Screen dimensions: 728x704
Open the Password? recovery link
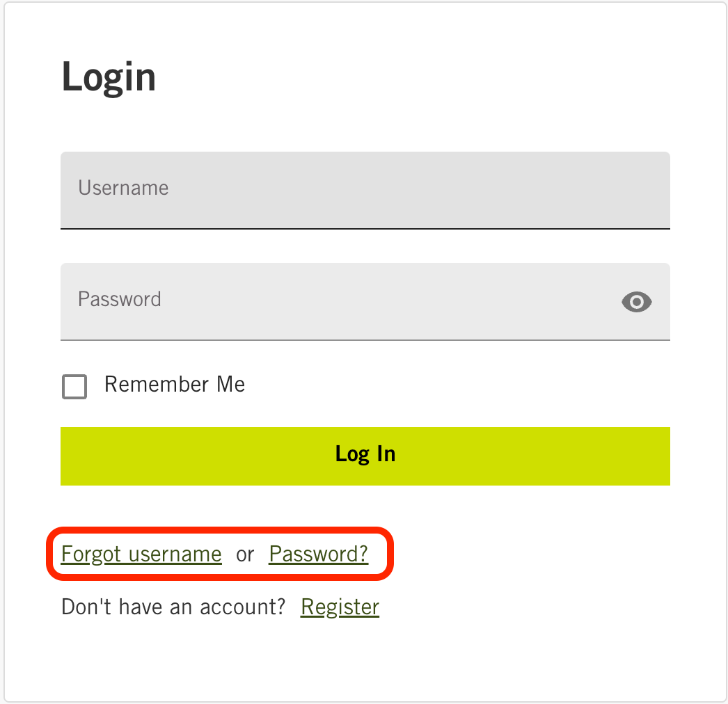tap(319, 554)
